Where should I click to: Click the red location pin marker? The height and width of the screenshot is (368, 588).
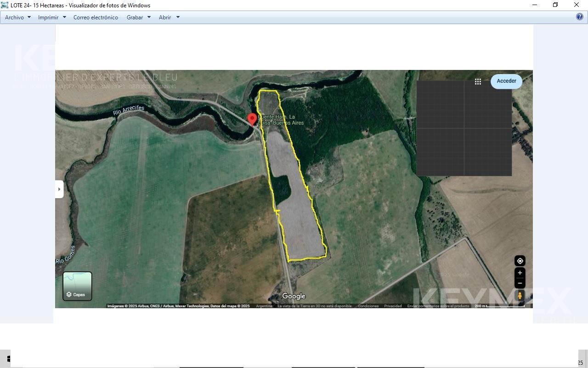[252, 120]
